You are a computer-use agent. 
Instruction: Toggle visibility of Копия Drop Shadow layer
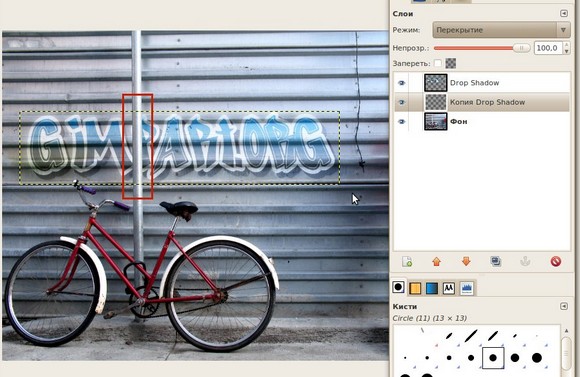tap(402, 102)
